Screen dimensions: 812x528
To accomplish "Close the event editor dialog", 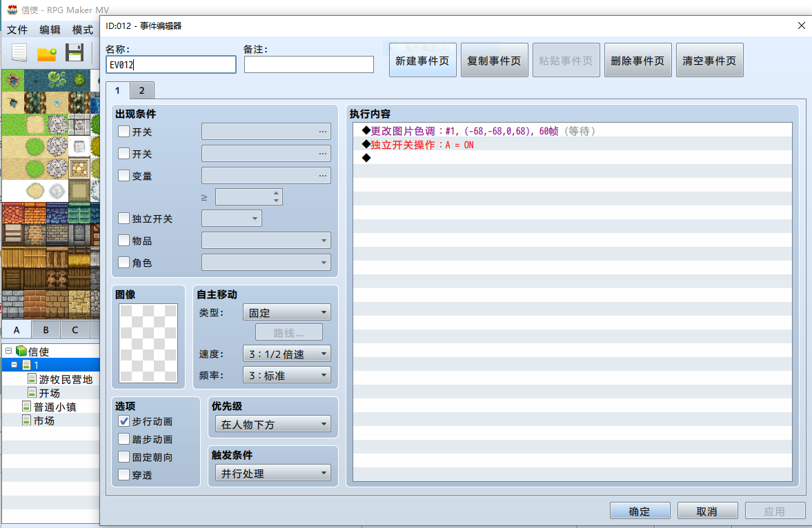I will (801, 26).
